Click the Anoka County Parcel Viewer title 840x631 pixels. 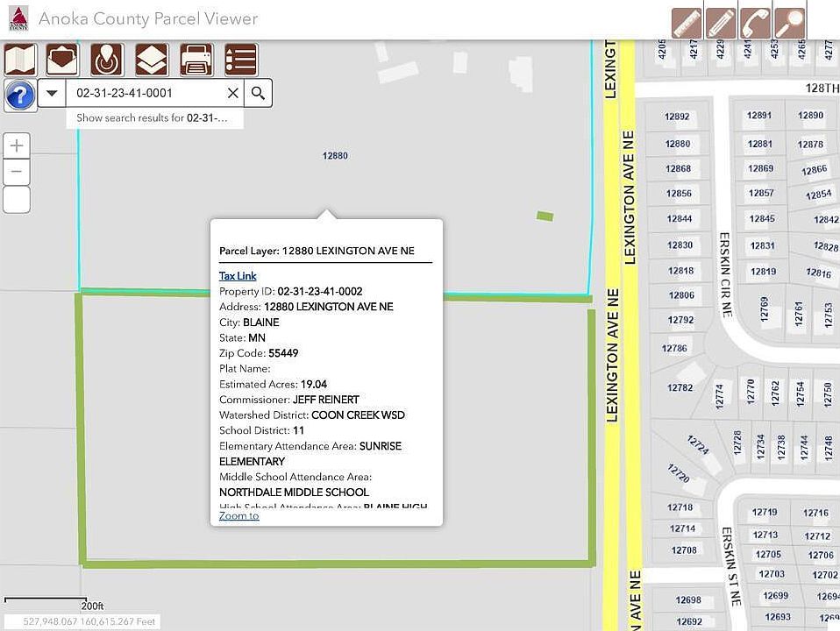tap(148, 18)
